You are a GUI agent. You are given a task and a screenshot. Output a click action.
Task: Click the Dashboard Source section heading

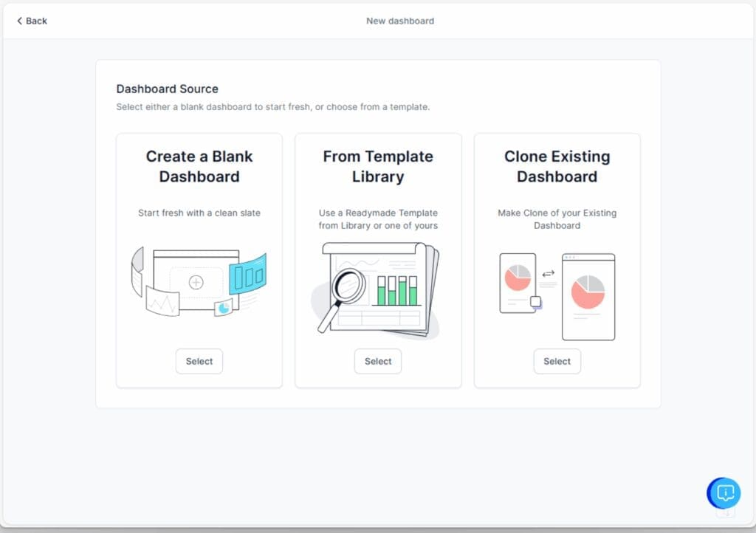point(168,89)
